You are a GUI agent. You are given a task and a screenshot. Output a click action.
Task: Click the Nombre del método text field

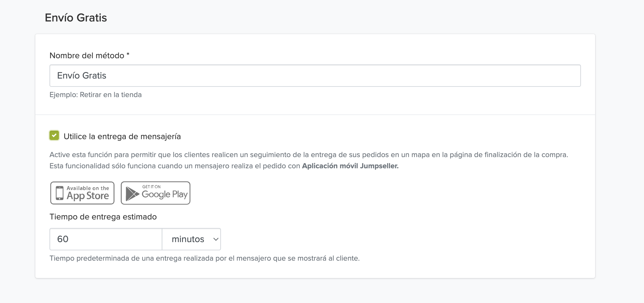[x=315, y=76]
